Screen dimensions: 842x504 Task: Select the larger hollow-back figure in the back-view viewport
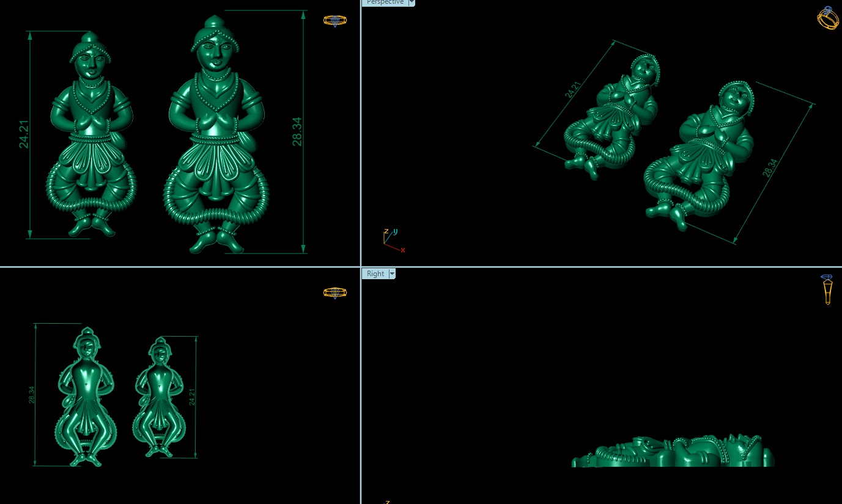point(86,397)
